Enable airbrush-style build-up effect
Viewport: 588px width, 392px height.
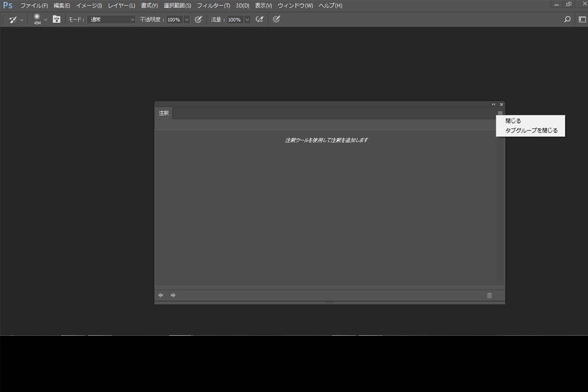(x=260, y=20)
